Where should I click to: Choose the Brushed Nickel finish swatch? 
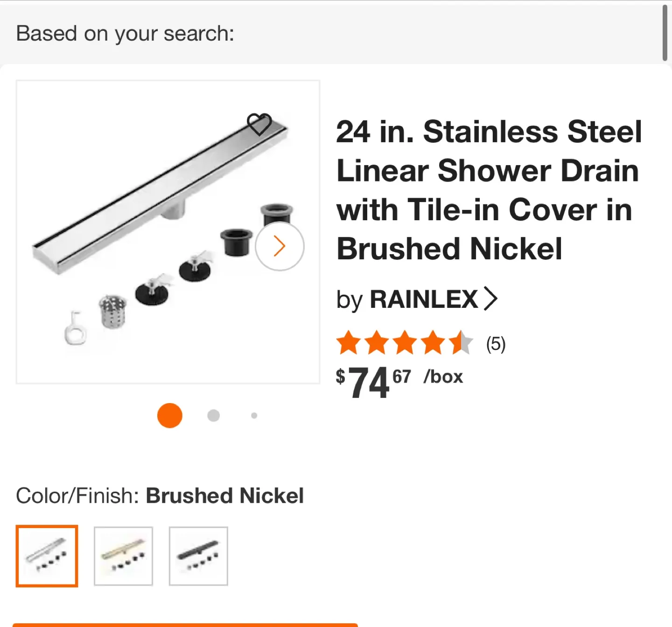(x=47, y=556)
